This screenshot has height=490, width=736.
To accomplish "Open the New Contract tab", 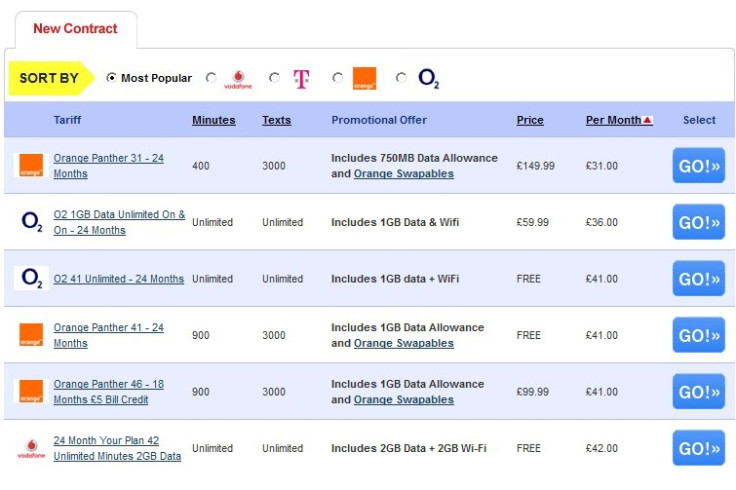I will point(76,29).
